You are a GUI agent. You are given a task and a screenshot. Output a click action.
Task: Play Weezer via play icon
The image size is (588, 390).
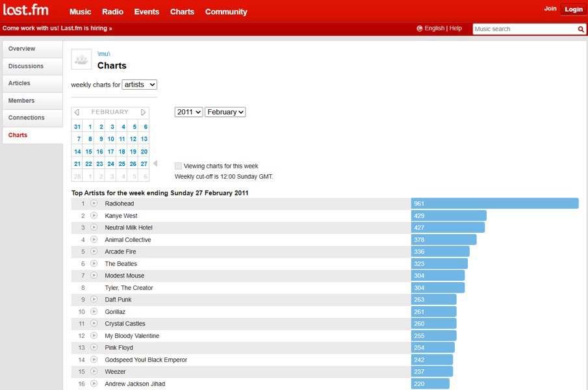click(x=94, y=371)
